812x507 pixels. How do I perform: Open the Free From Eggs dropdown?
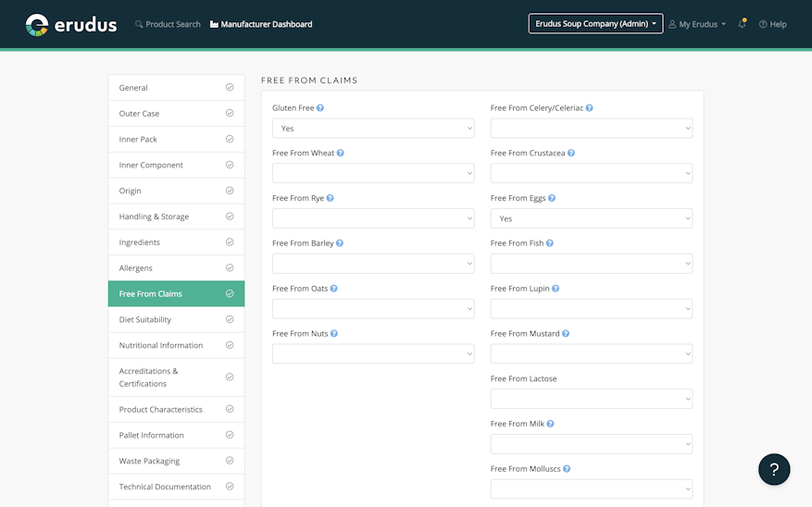592,218
